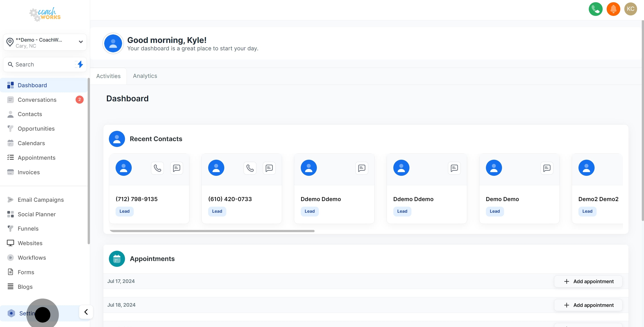Open the Opportunities sidebar item

coord(36,129)
